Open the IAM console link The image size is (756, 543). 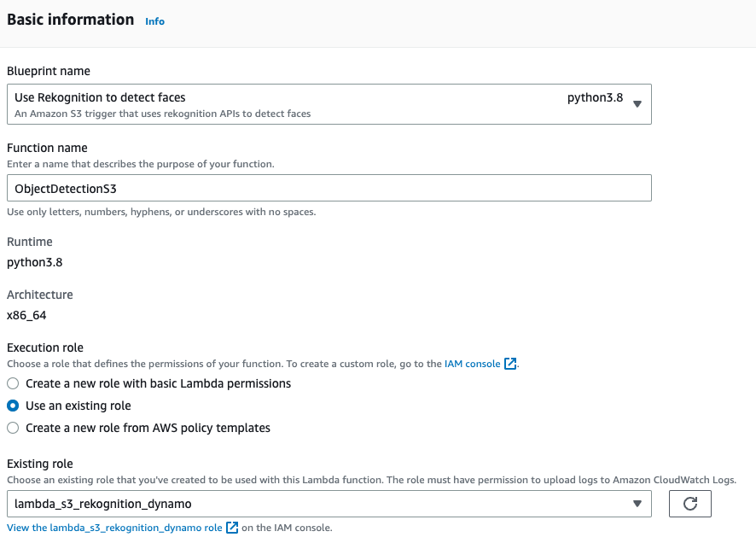tap(472, 364)
